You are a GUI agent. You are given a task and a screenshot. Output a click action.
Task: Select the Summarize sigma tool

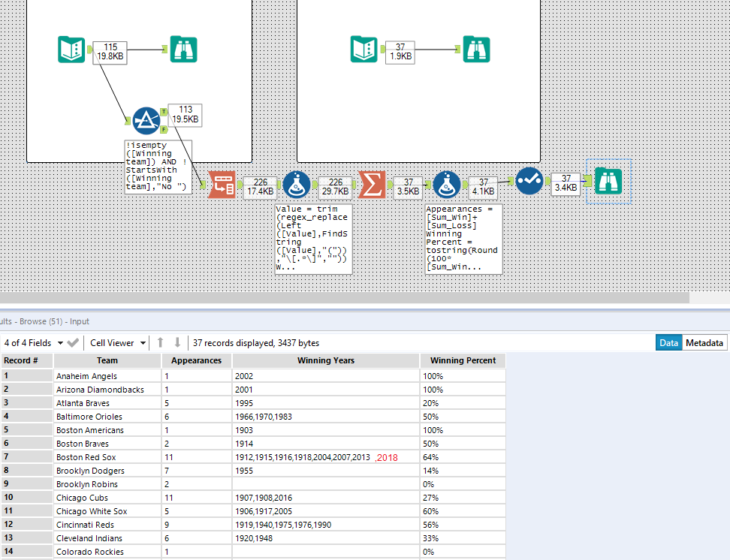[x=372, y=184]
